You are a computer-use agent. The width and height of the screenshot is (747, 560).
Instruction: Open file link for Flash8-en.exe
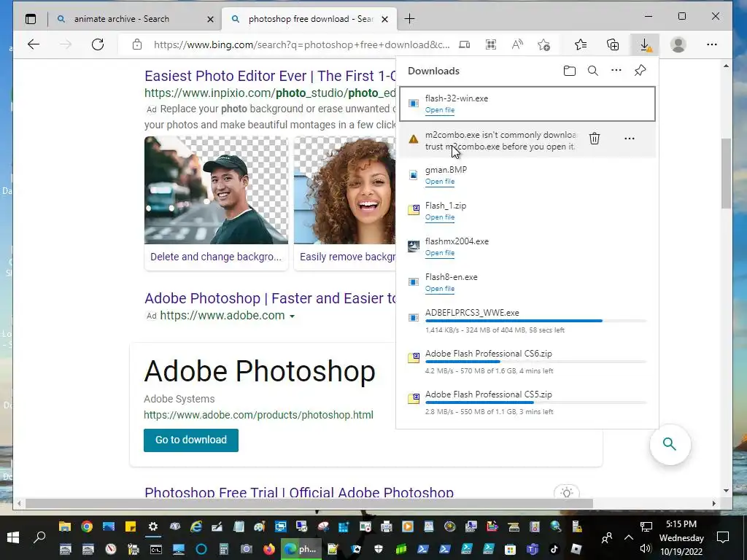coord(440,289)
